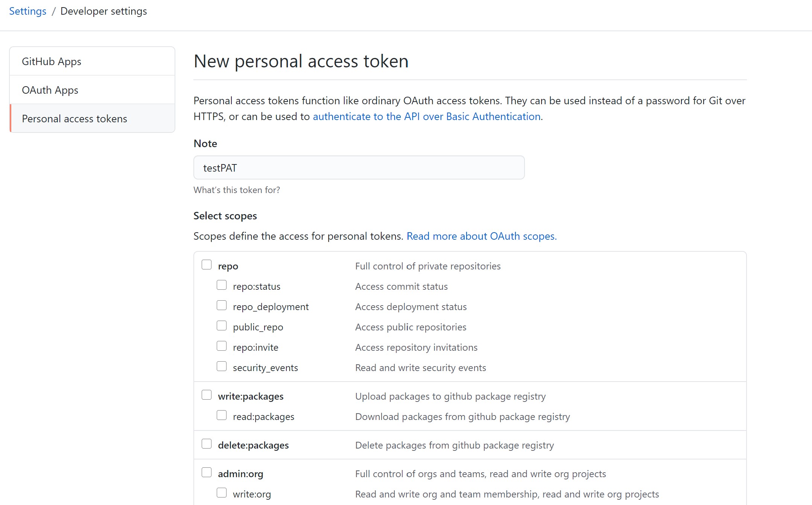Follow Read more about OAuth scopes link
The height and width of the screenshot is (505, 812).
[x=482, y=236]
